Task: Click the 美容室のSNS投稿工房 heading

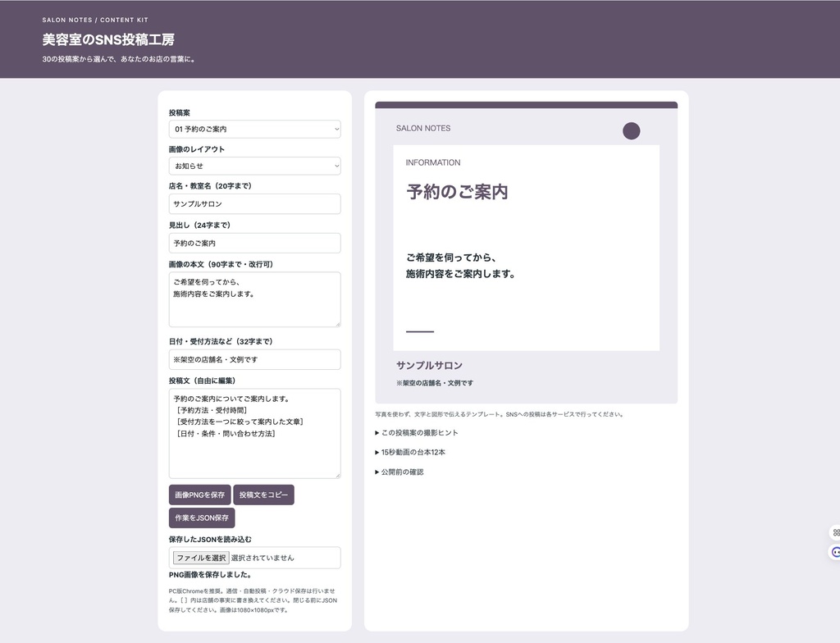Action: coord(108,39)
